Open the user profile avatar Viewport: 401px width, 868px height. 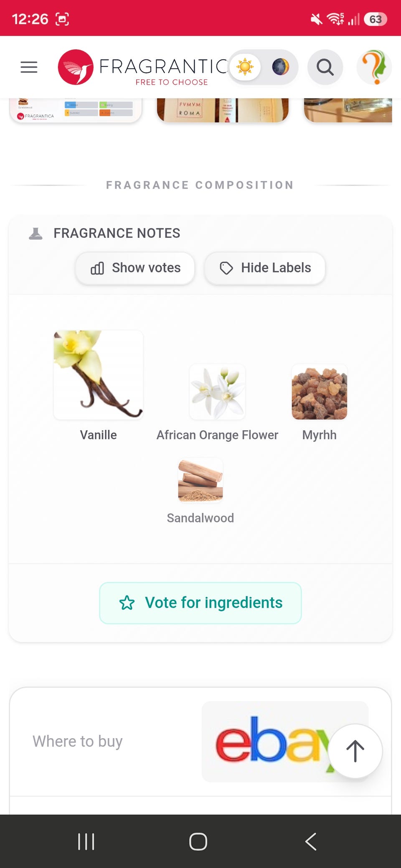point(374,67)
